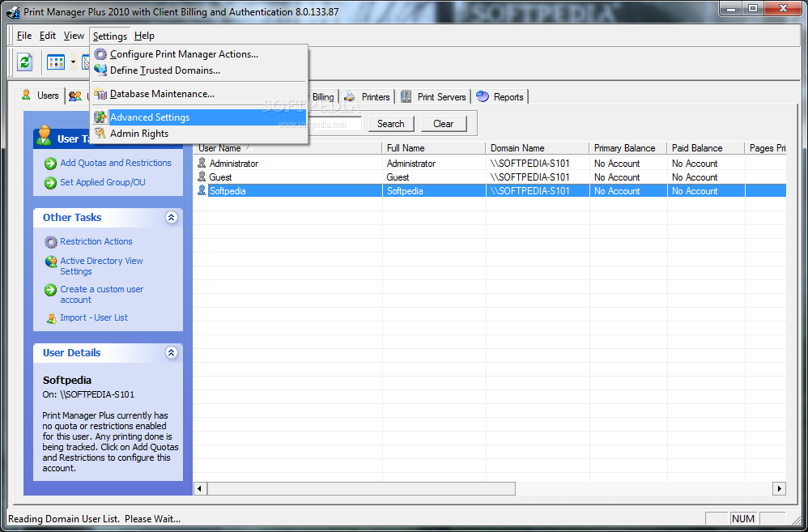Click the horizontal scrollbar thumb

[x=361, y=488]
